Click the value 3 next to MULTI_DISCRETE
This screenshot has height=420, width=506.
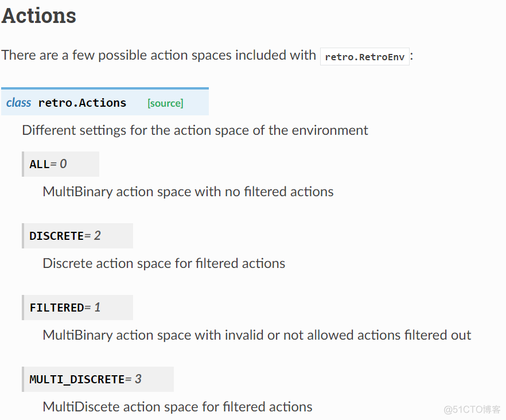click(138, 379)
